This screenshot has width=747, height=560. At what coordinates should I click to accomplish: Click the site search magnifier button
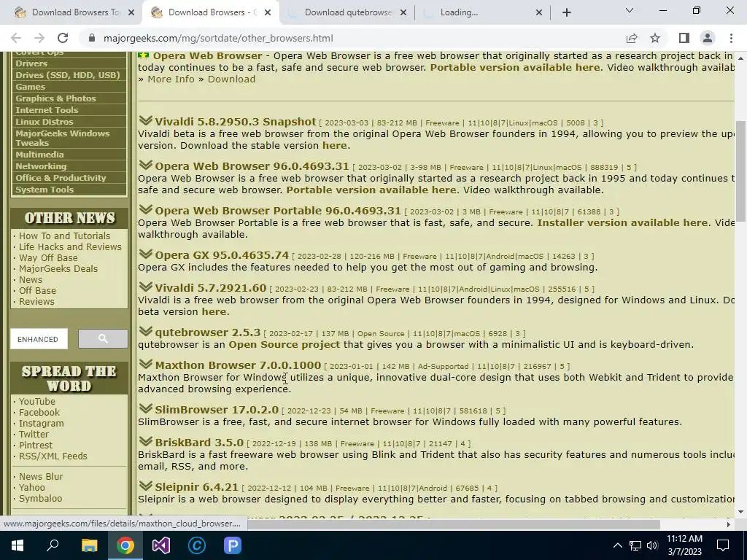click(103, 338)
